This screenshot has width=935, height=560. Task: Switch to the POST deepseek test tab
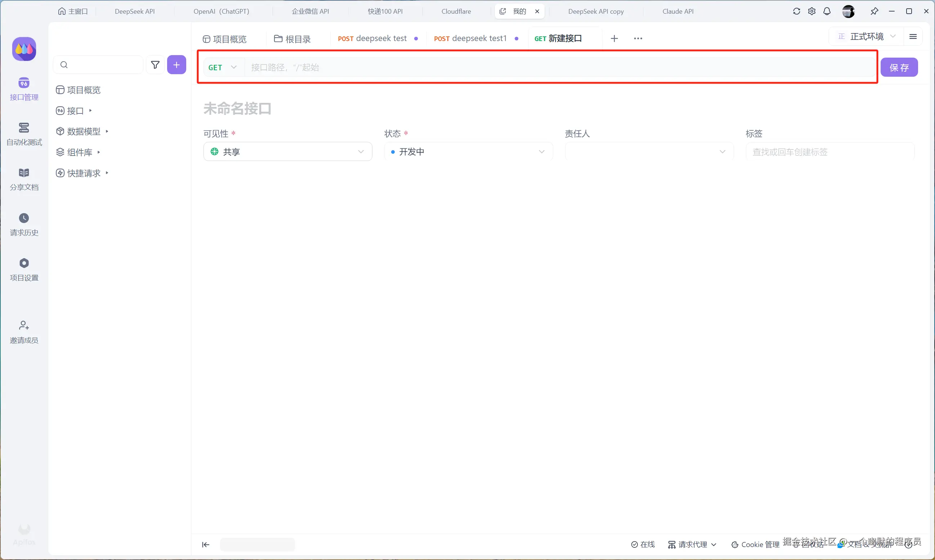pyautogui.click(x=373, y=39)
